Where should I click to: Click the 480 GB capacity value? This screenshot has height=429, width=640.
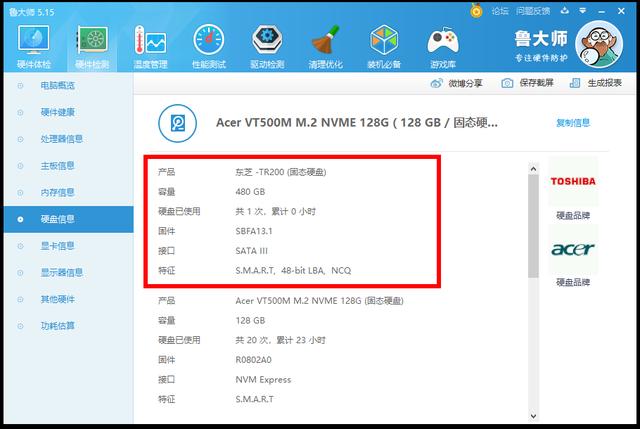250,192
